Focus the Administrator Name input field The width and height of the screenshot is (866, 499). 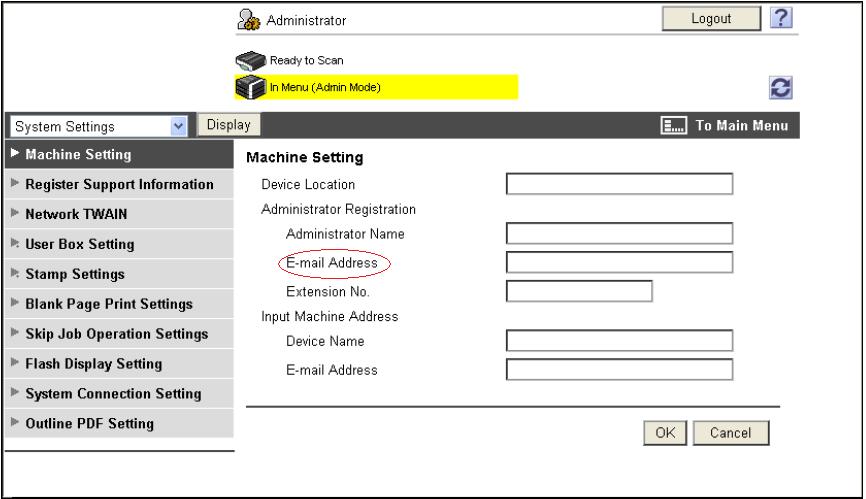tap(619, 233)
